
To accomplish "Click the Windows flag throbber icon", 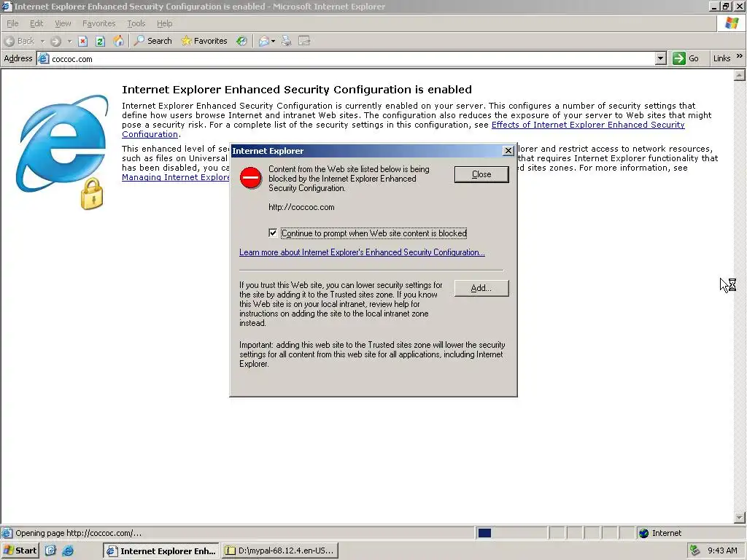I will (x=732, y=23).
